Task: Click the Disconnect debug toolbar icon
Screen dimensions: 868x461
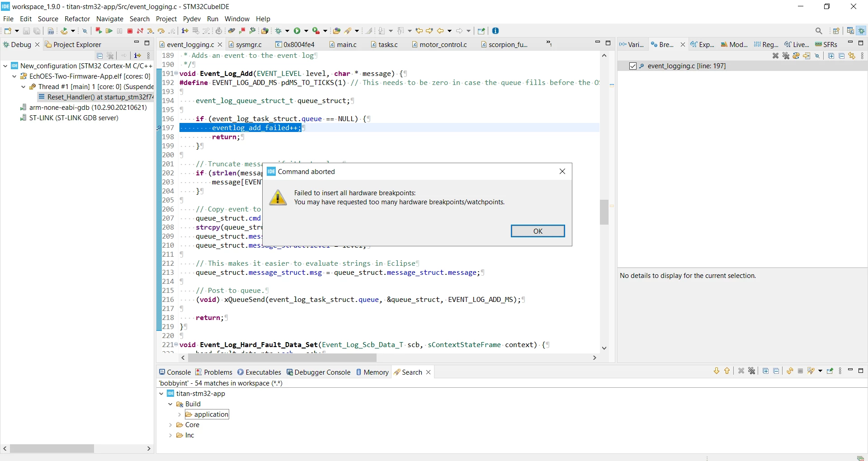Action: coord(140,31)
